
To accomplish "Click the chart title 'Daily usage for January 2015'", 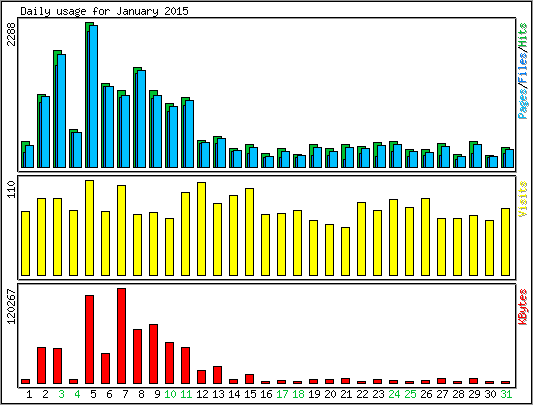I will point(104,11).
